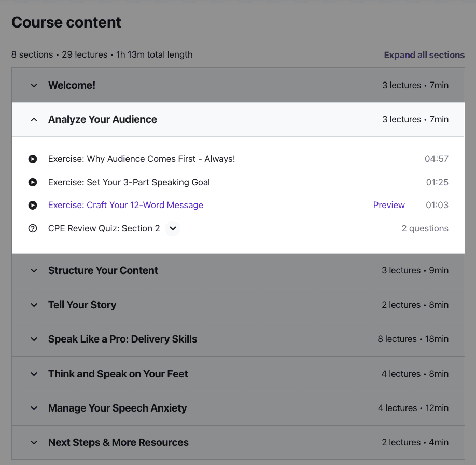476x465 pixels.
Task: Click Expand all sections
Action: click(x=424, y=55)
